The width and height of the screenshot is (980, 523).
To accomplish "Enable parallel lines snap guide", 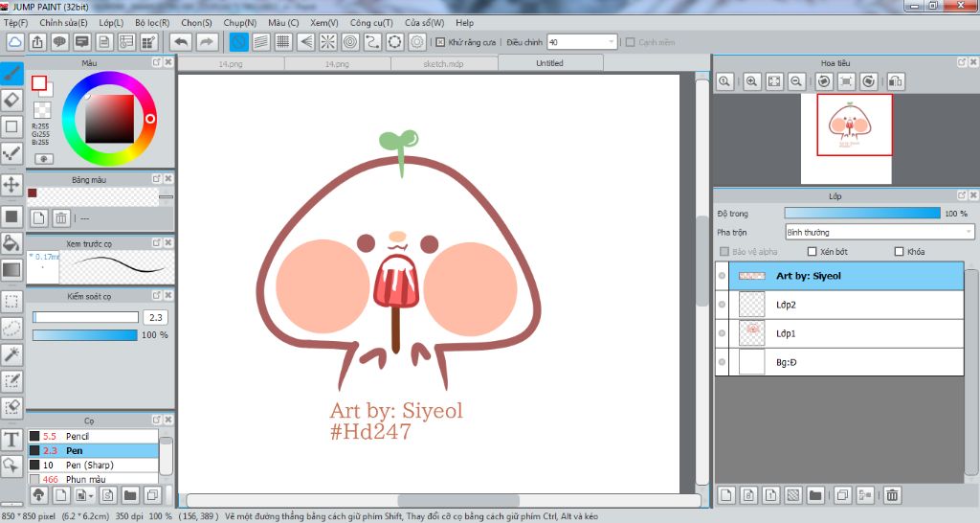I will [261, 42].
